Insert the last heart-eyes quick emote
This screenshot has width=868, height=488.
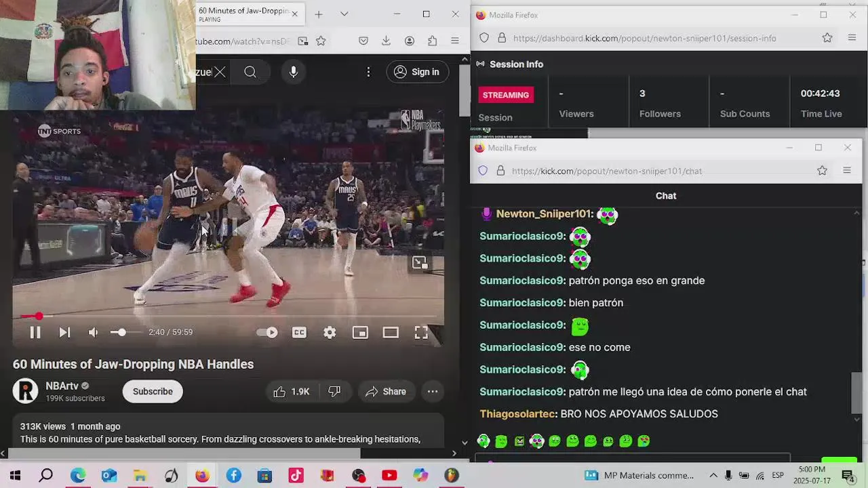click(644, 441)
